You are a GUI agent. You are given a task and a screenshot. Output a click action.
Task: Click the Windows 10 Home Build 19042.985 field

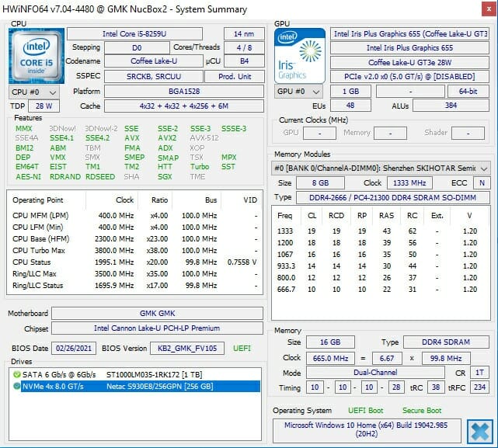click(x=367, y=431)
